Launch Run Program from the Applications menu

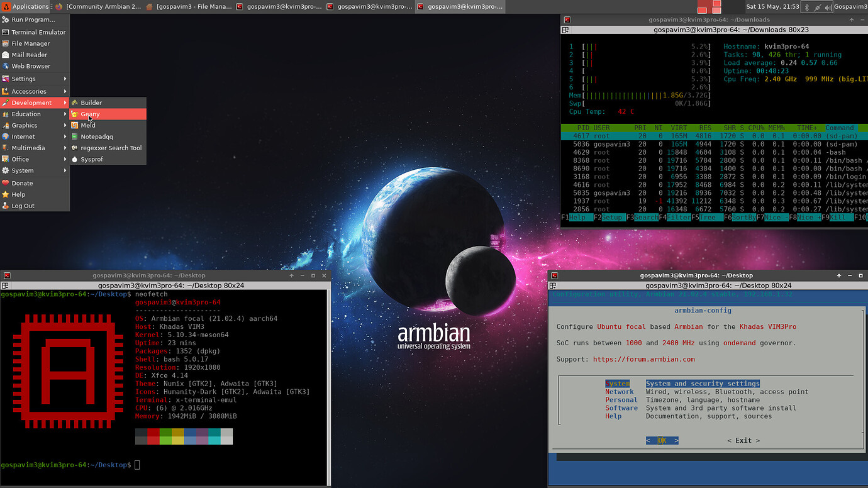tap(35, 19)
